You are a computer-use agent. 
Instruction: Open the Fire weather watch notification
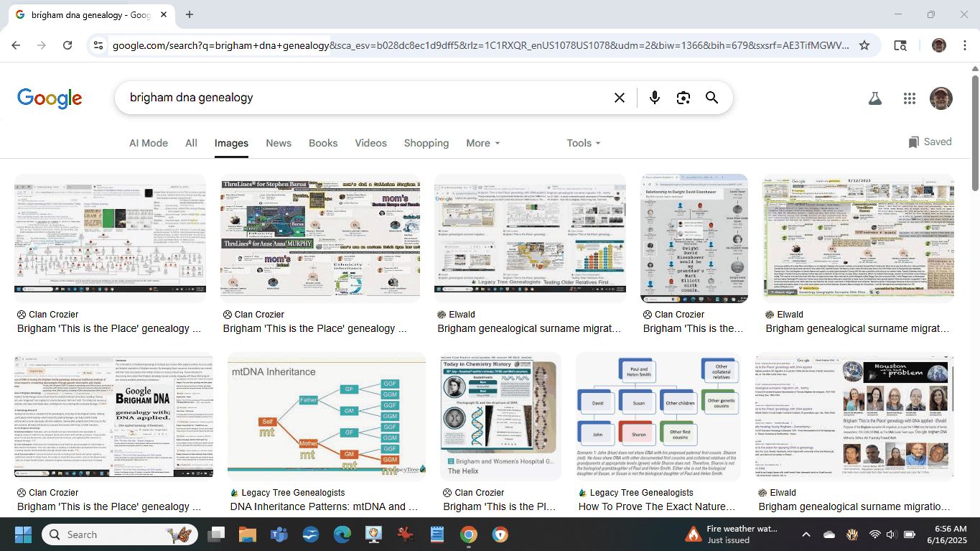coord(732,534)
